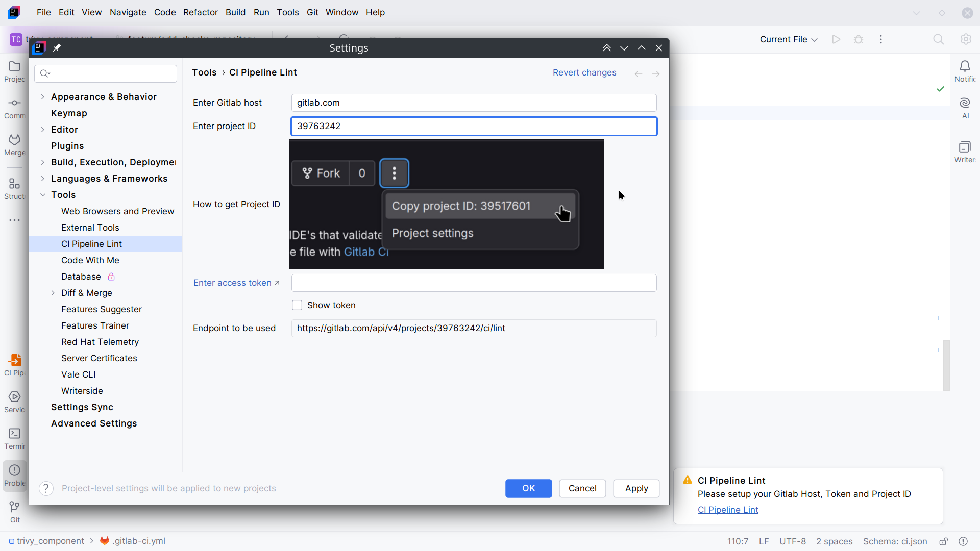Expand the Diff & Merge node

tap(53, 293)
